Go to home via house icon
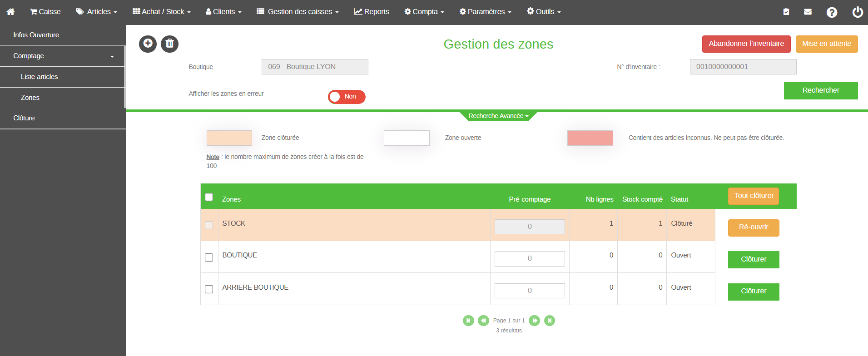 10,12
